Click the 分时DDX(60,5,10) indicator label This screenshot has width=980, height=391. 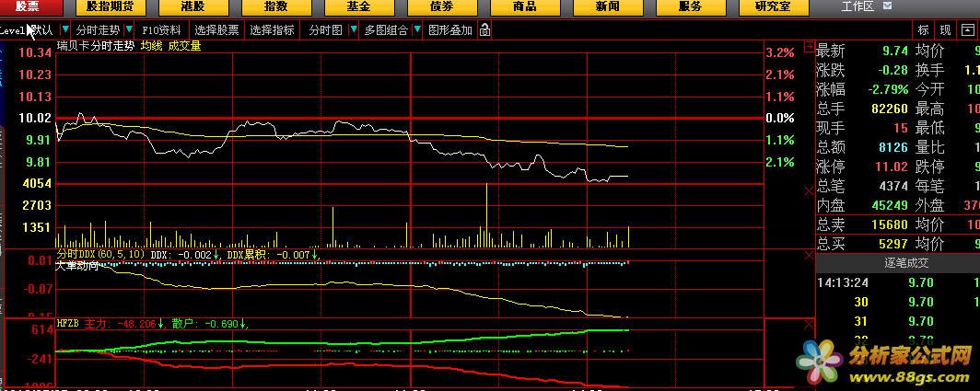[101, 255]
